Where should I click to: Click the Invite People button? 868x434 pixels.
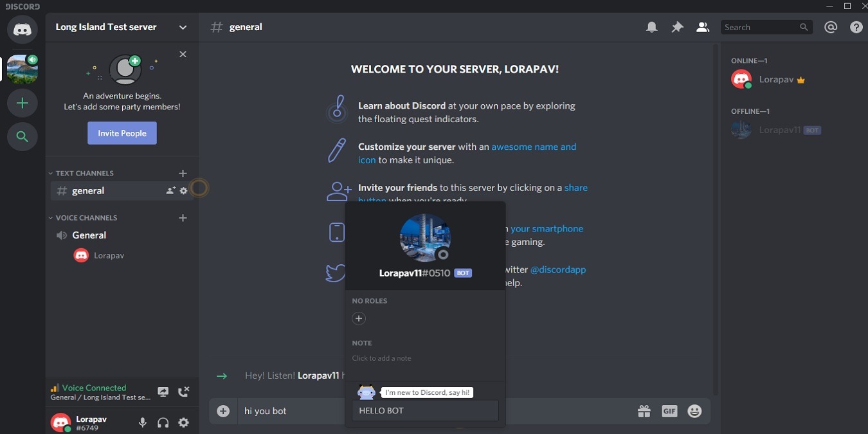122,132
